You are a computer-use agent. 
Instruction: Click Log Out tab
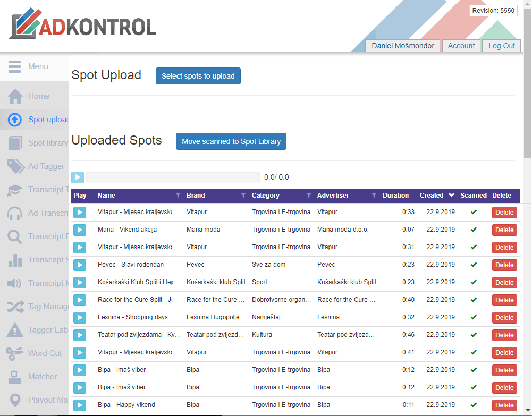(x=502, y=46)
